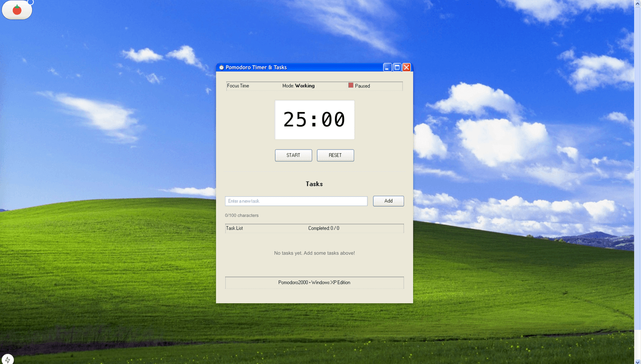This screenshot has width=641, height=364.
Task: Click the 'Pomodoro Timer & Tasks' window title
Action: pyautogui.click(x=256, y=67)
